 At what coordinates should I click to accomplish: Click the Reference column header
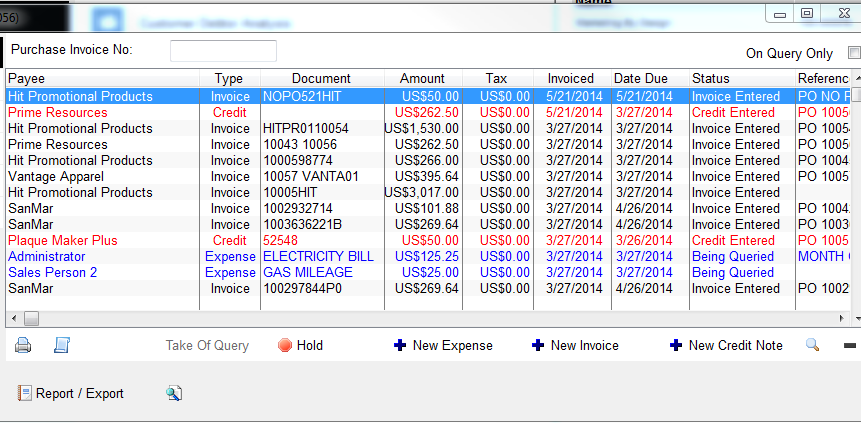(824, 79)
